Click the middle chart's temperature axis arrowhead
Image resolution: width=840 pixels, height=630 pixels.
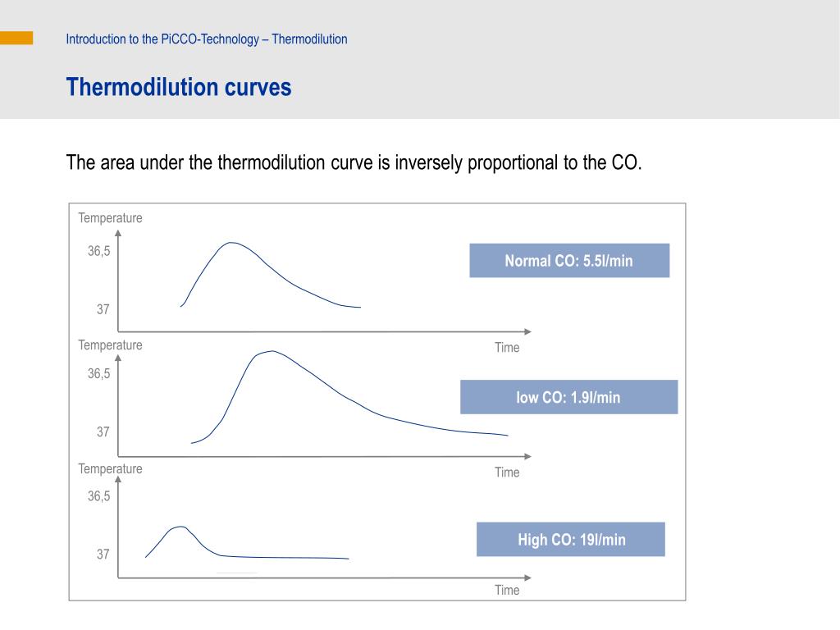pos(118,358)
